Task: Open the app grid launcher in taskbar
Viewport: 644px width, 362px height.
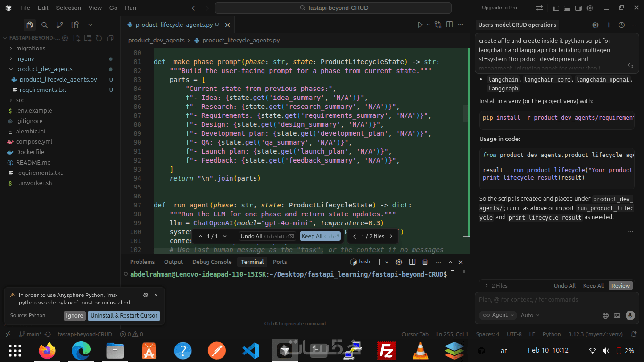Action: click(x=15, y=351)
